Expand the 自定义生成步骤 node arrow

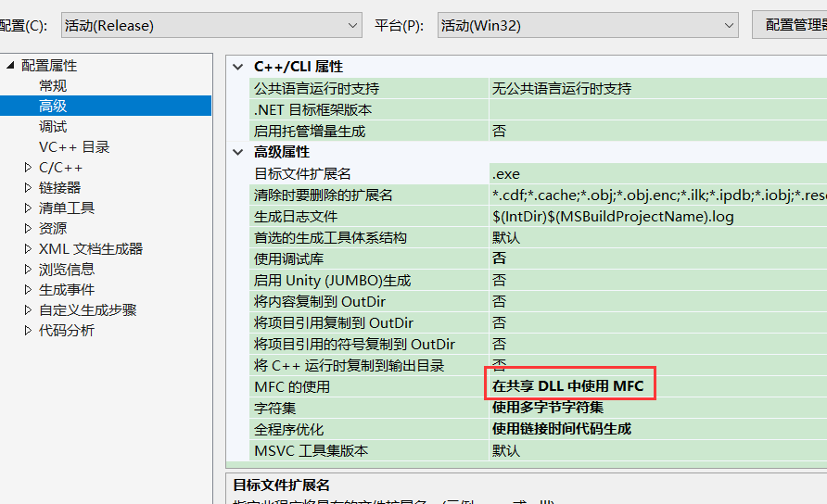[x=28, y=310]
